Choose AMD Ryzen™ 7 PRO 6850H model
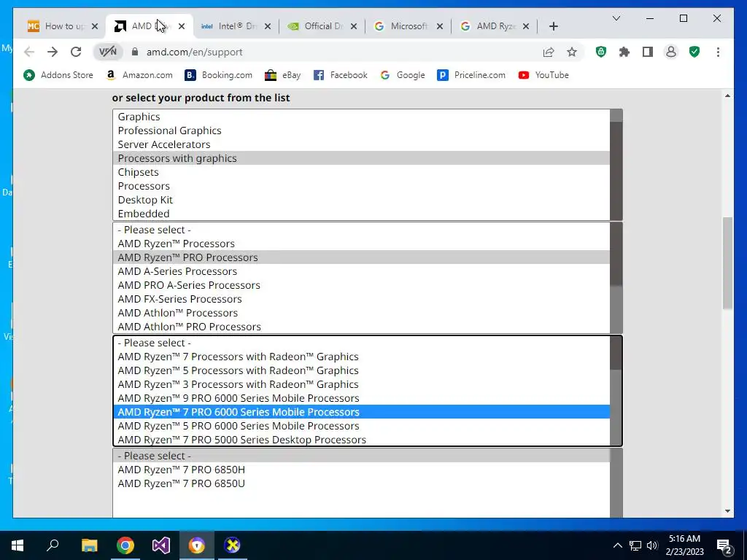The width and height of the screenshot is (747, 560). (361, 470)
